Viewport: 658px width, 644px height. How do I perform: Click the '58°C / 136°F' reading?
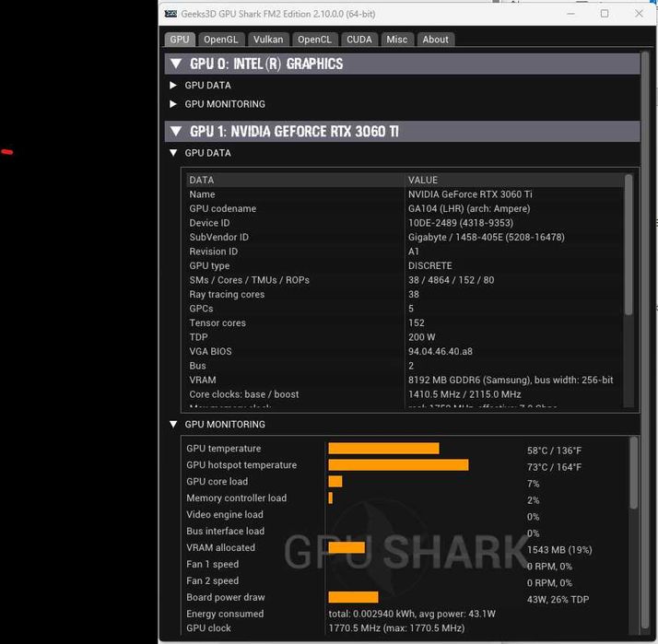coord(555,451)
